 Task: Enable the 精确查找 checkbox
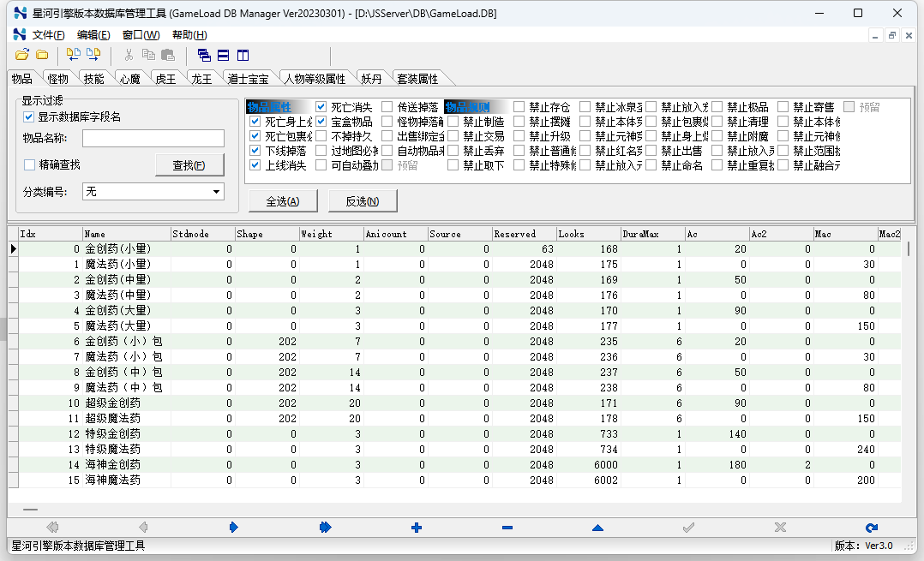29,164
